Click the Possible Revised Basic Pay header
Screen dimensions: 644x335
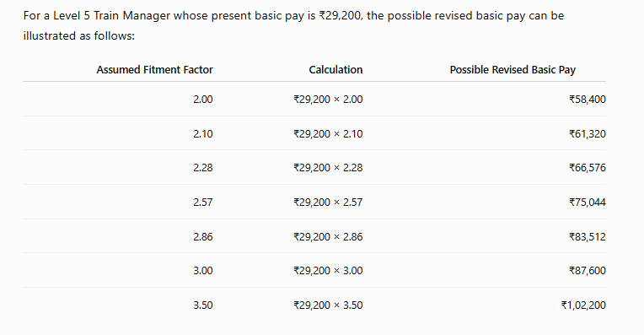click(x=513, y=70)
